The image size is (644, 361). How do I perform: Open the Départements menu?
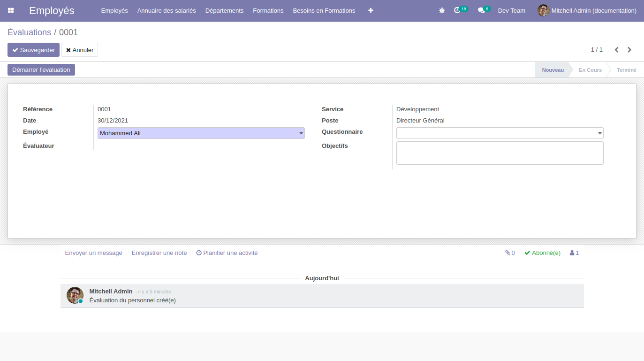click(x=224, y=10)
